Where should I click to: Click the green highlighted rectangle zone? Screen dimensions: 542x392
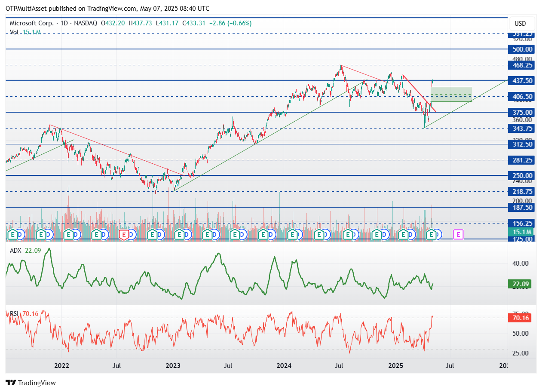(x=451, y=94)
